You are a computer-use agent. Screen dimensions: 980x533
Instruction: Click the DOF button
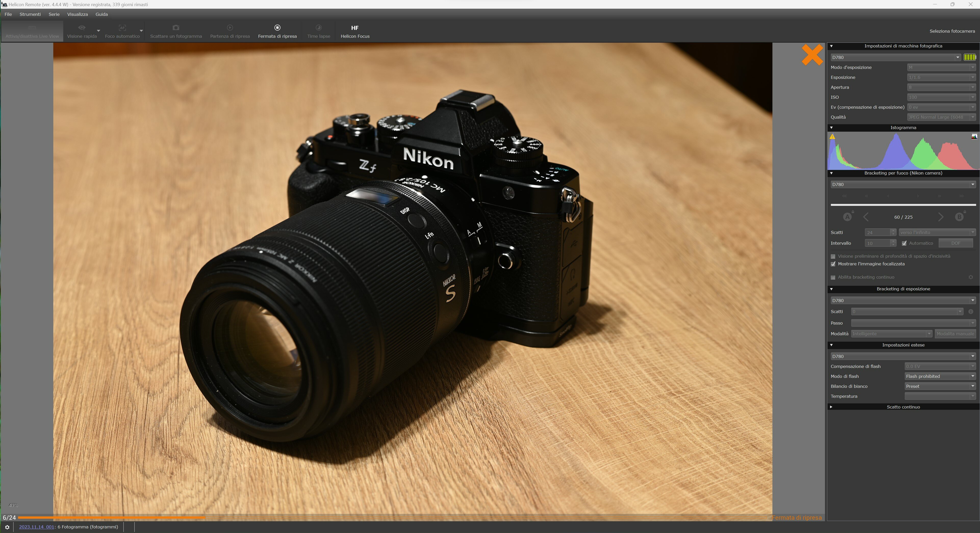coord(956,243)
